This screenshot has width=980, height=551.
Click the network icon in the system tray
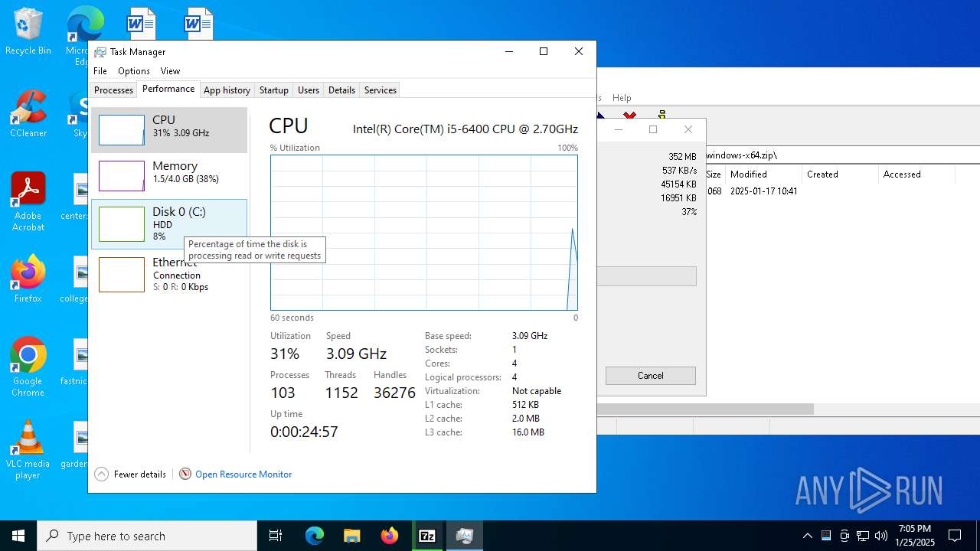point(863,536)
